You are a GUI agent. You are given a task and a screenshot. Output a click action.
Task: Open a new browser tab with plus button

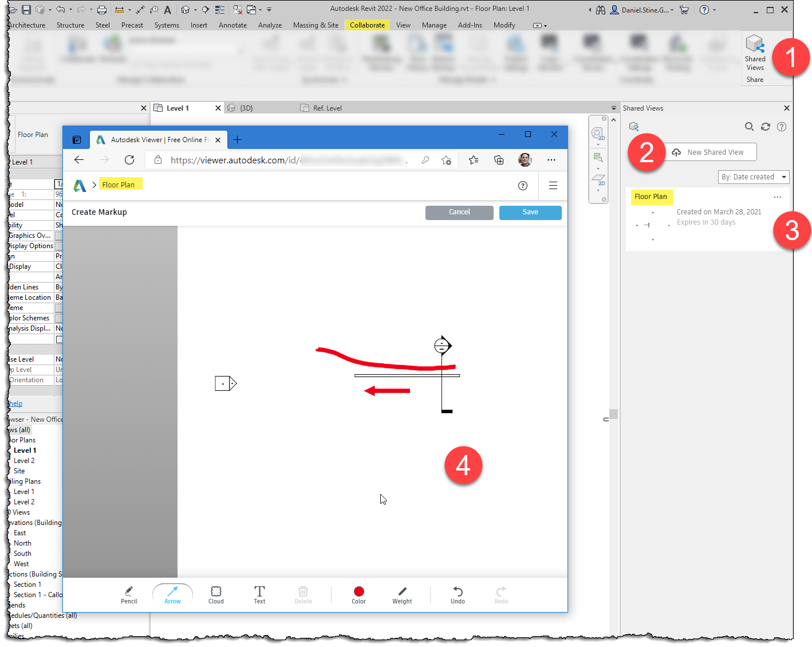click(237, 140)
